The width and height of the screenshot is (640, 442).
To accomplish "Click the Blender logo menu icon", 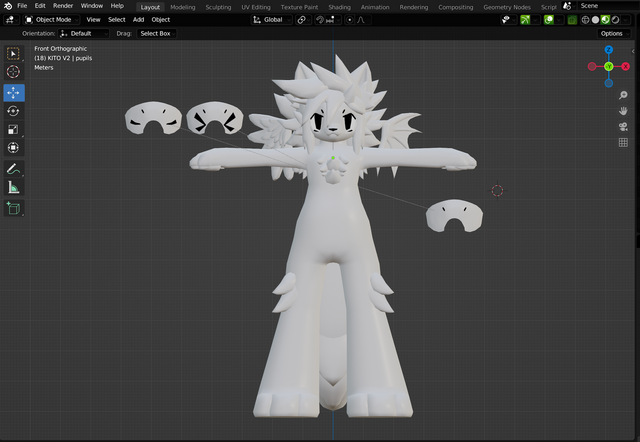I will point(8,6).
